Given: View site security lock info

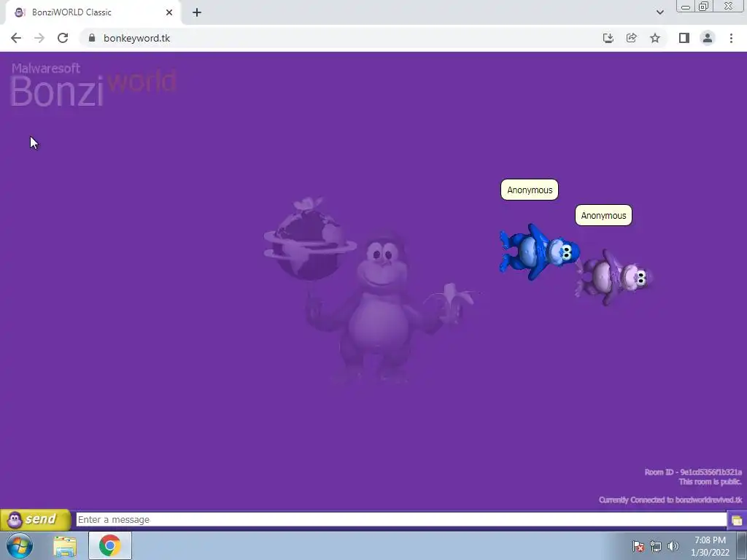Looking at the screenshot, I should point(92,38).
